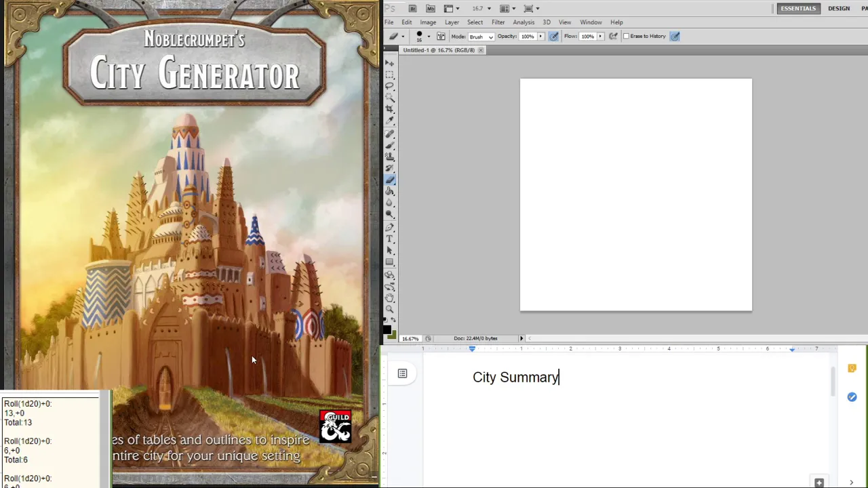
Task: Swap foreground and background colors
Action: 394,321
